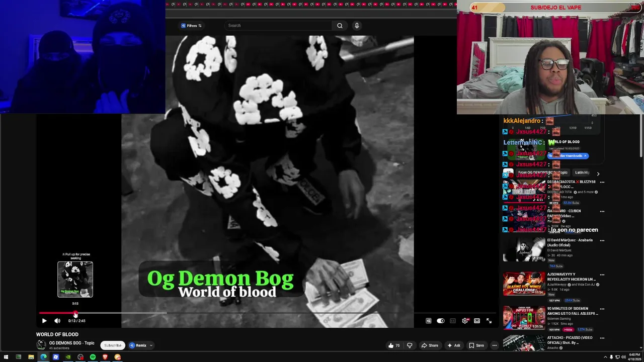Open the OG DEMONS BOG channel avatar
Screen dimensions: 644x362
(x=41, y=345)
